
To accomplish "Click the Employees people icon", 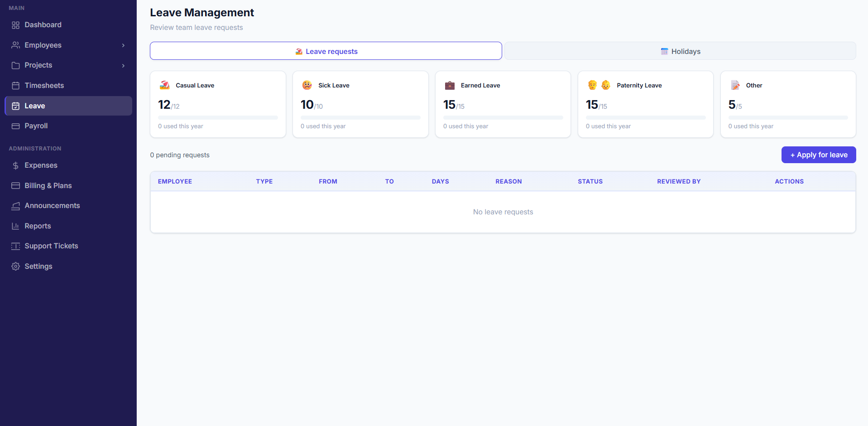I will pos(15,45).
